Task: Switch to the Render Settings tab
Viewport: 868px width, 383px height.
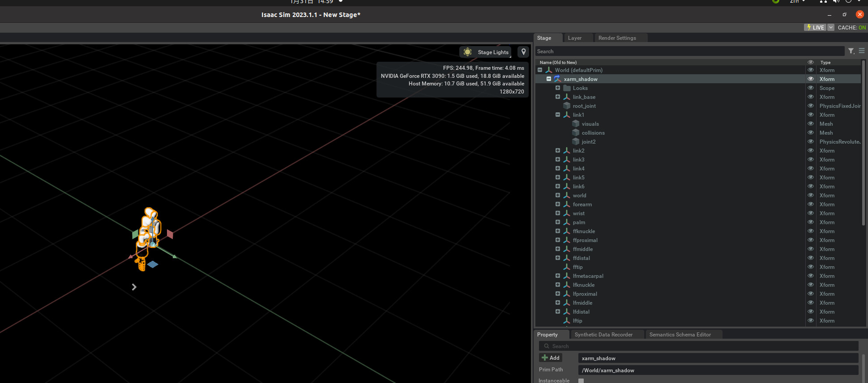Action: 617,38
